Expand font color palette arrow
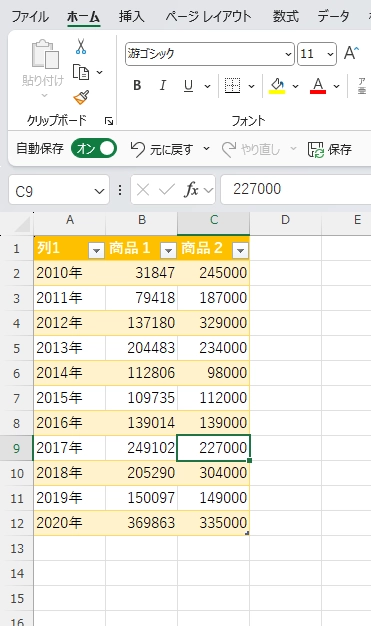The height and width of the screenshot is (626, 371). tap(337, 86)
